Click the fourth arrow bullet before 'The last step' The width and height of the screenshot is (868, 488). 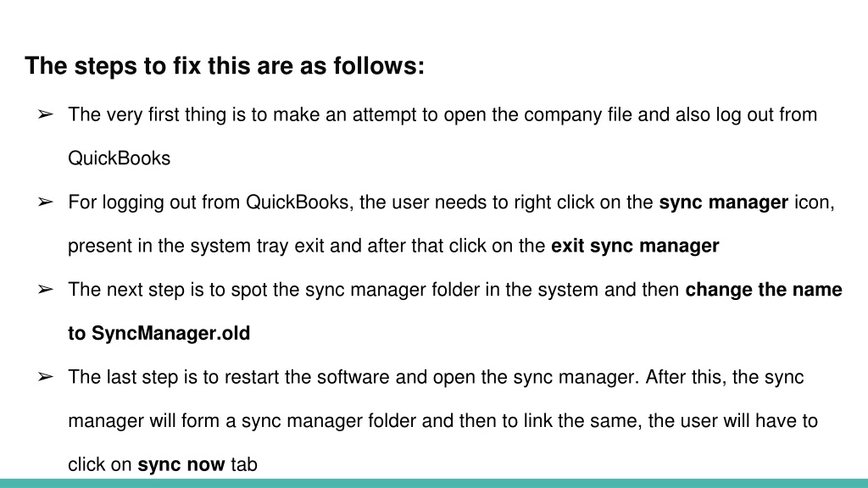tap(46, 377)
